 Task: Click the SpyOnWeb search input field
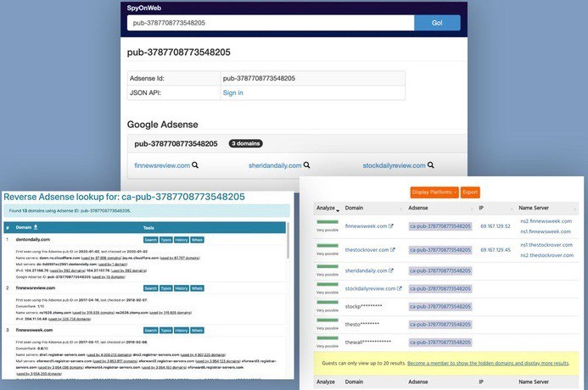(271, 23)
